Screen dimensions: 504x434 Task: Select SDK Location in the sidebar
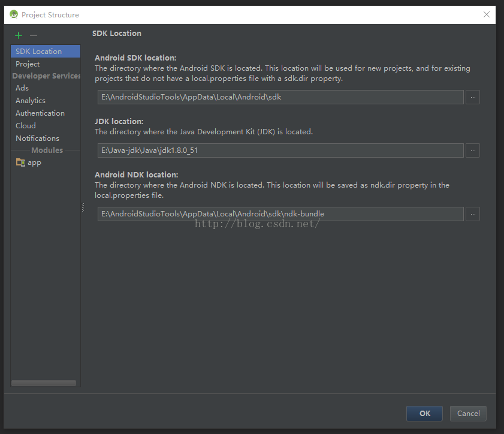pos(46,52)
